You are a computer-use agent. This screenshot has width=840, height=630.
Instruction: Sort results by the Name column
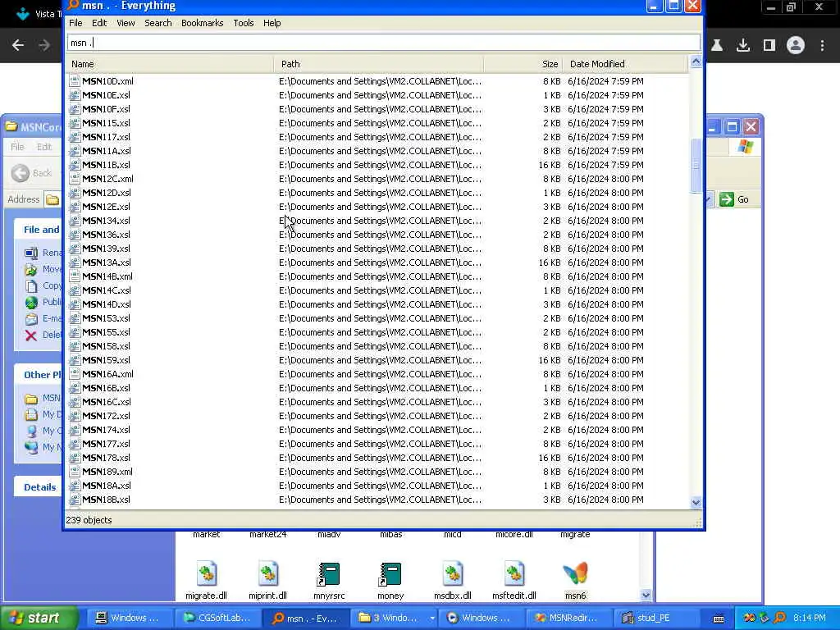tap(170, 64)
